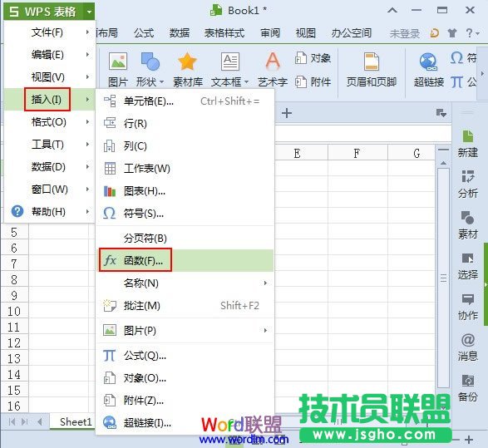Image resolution: width=488 pixels, height=448 pixels.
Task: Collapse the ribbon with the caret button
Action: (392, 10)
